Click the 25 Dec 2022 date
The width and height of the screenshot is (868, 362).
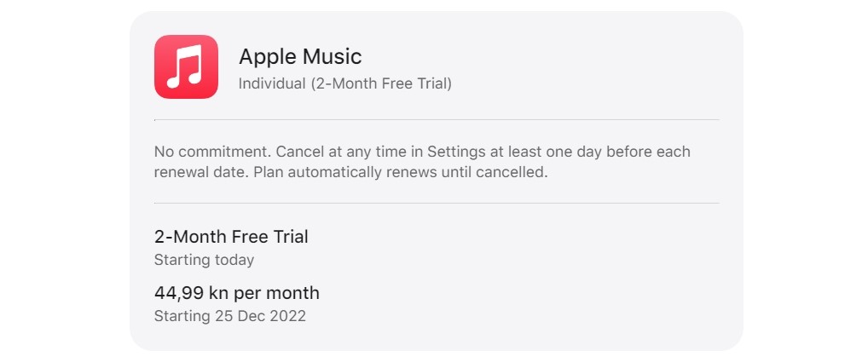coord(260,316)
